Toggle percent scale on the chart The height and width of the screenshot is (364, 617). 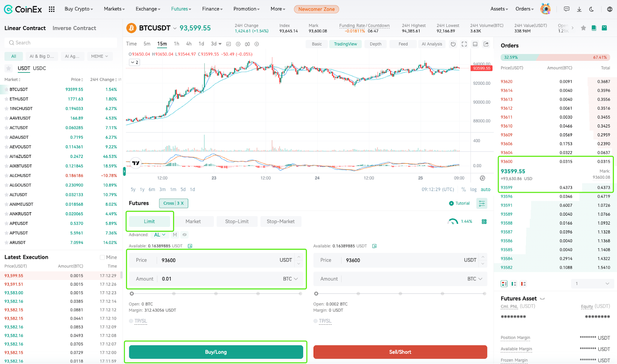coord(464,190)
